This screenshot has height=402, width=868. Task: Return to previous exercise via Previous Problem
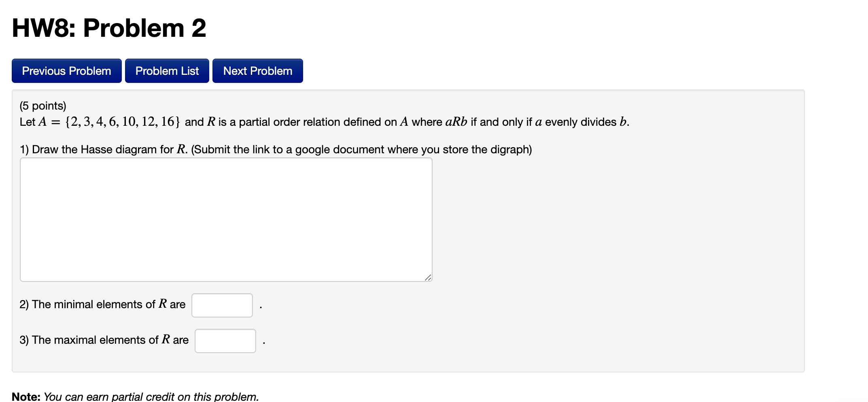[66, 70]
